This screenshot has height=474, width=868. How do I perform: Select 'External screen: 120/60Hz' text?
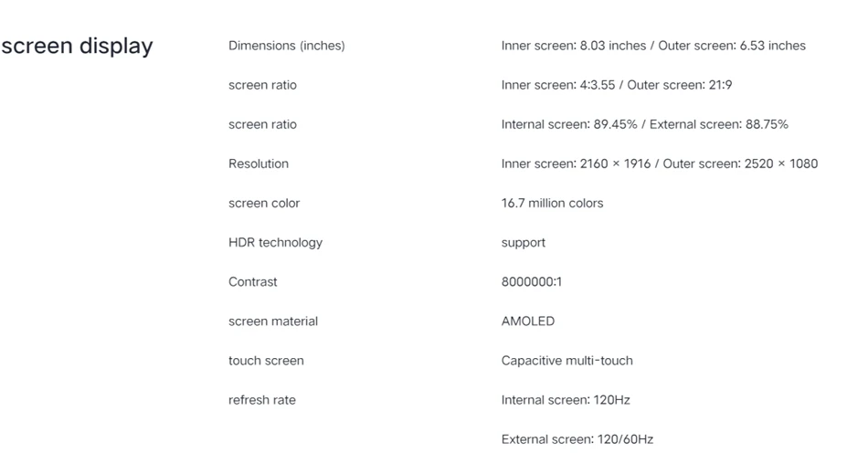pos(577,439)
